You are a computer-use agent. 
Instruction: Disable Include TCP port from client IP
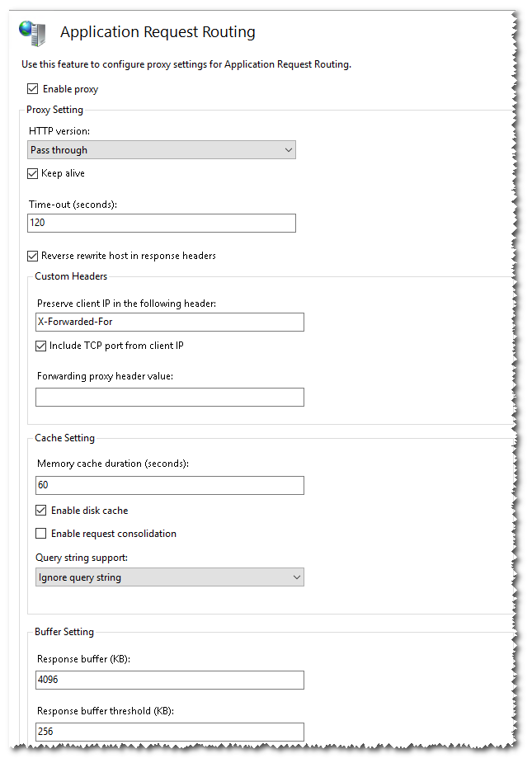pyautogui.click(x=40, y=346)
